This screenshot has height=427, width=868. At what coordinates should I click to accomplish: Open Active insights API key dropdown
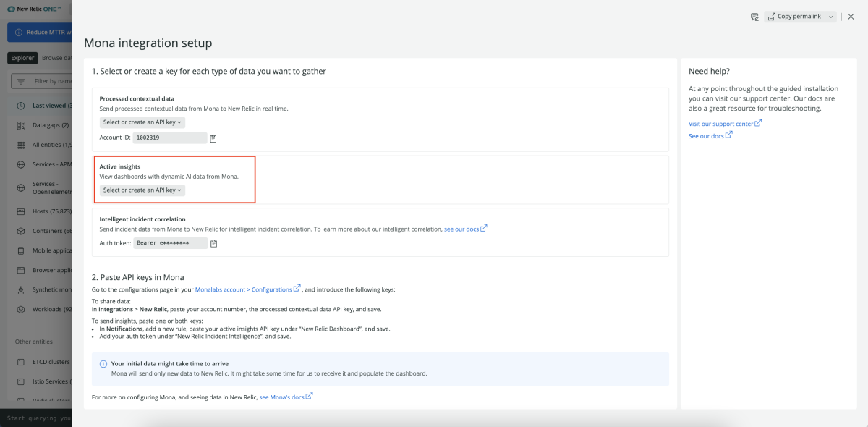[x=142, y=190]
